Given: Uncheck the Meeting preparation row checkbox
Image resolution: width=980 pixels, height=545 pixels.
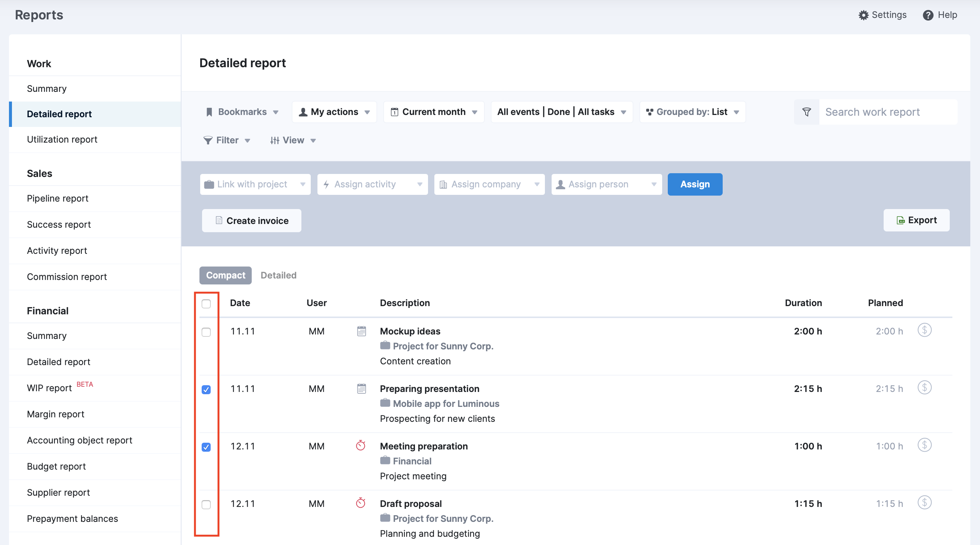Looking at the screenshot, I should coord(206,447).
